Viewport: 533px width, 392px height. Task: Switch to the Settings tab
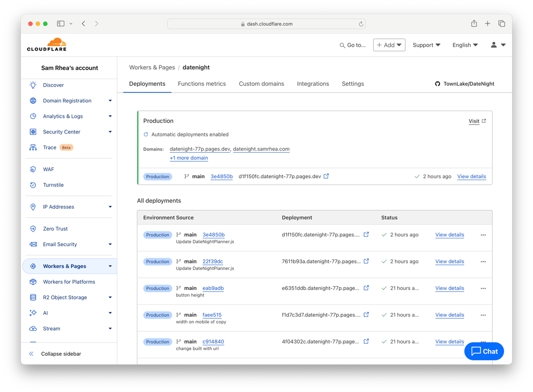pyautogui.click(x=353, y=84)
